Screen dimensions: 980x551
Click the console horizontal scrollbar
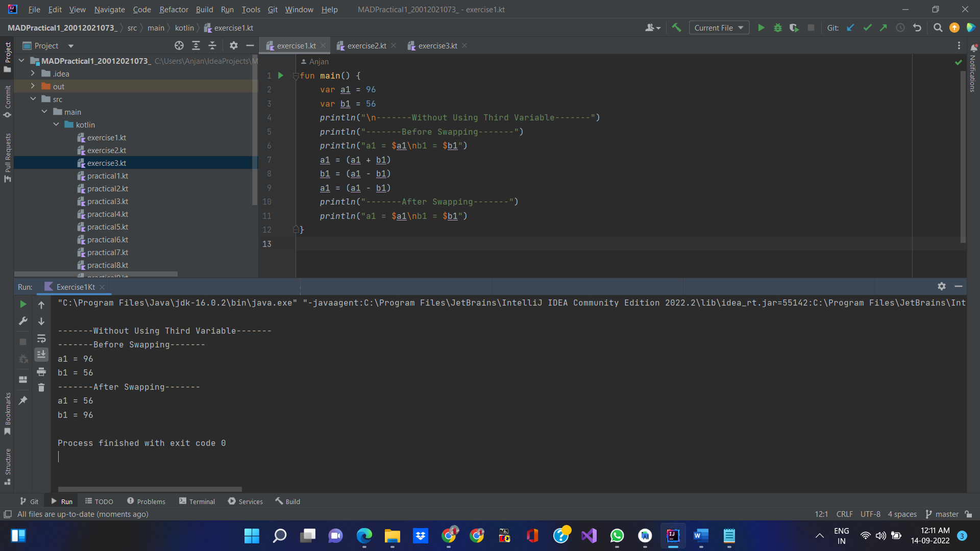pos(149,489)
